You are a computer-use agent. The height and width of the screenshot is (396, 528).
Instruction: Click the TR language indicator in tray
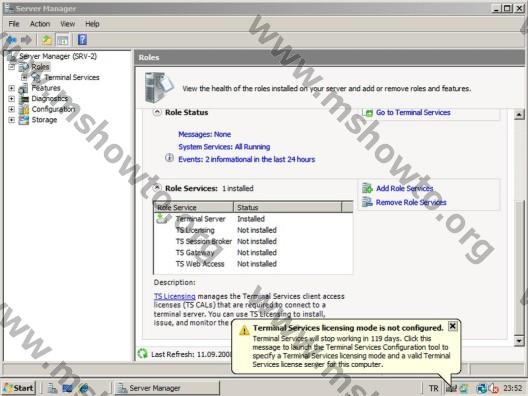tap(434, 388)
